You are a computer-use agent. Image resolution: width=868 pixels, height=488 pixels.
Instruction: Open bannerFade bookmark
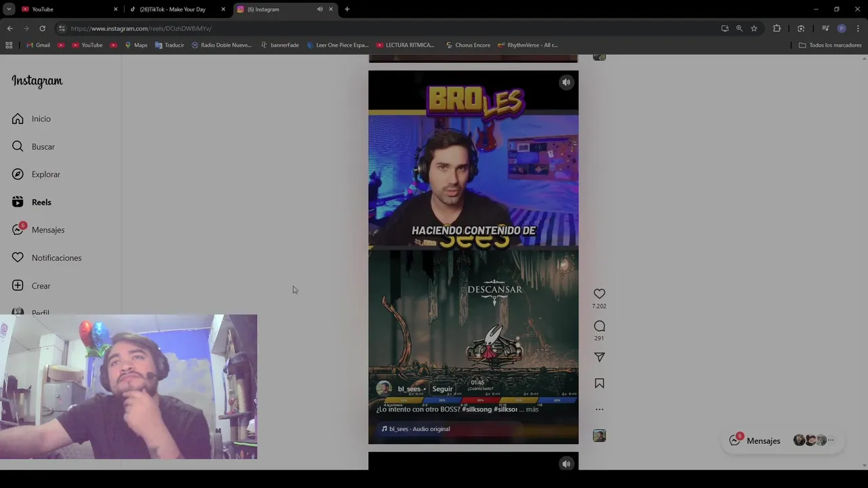279,45
